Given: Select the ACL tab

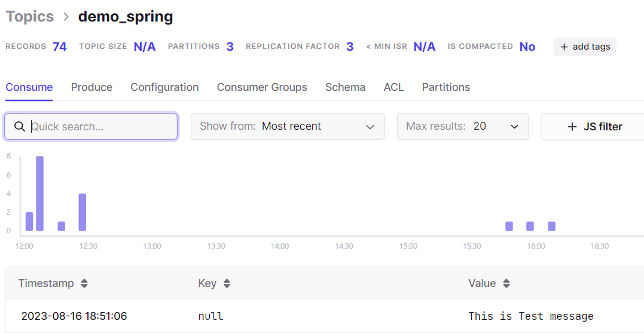Looking at the screenshot, I should click(x=394, y=87).
